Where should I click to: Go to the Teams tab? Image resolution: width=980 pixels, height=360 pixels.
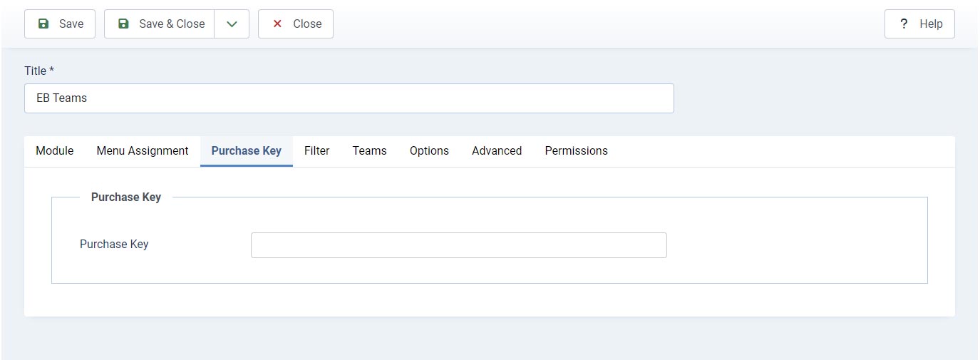point(370,151)
